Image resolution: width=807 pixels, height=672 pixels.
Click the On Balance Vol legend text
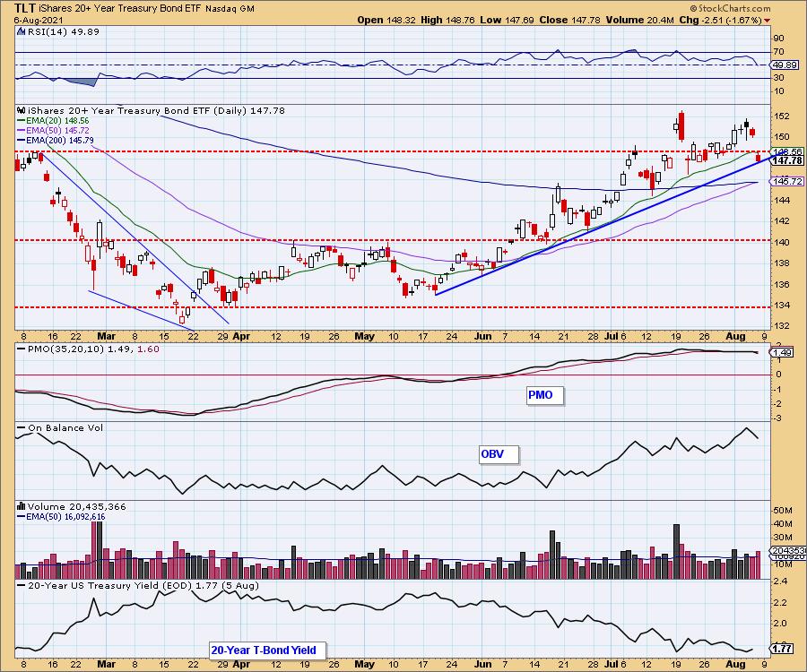[65, 427]
